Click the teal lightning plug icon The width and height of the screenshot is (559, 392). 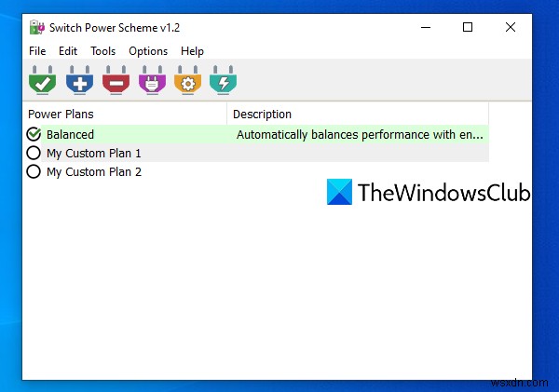pyautogui.click(x=224, y=80)
